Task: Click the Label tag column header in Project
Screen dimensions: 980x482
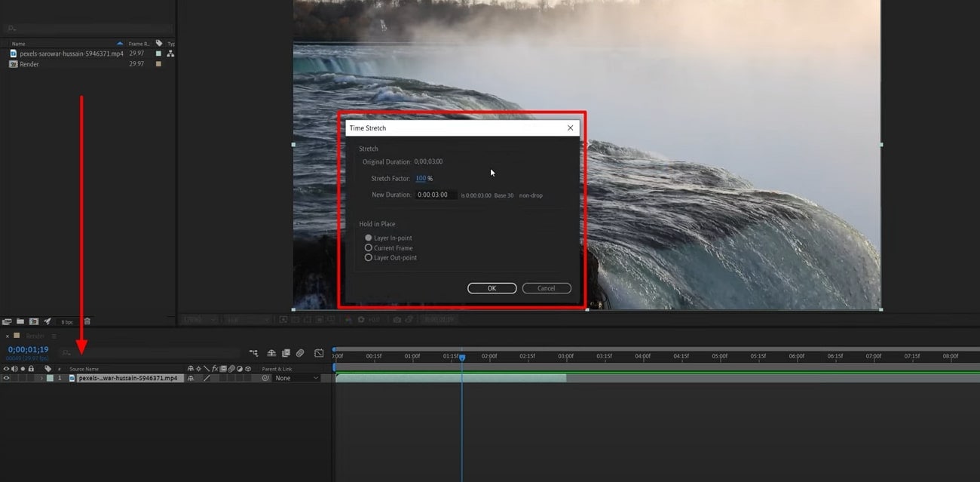Action: [x=159, y=44]
